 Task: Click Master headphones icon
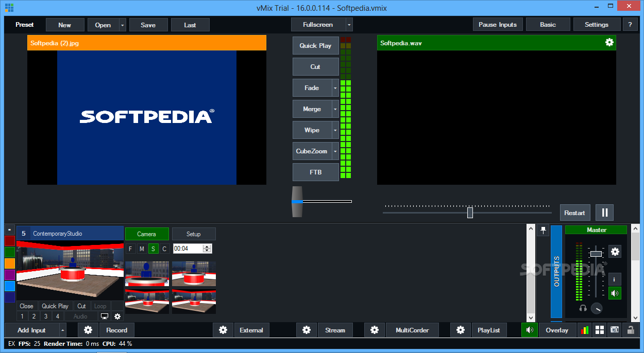[583, 308]
